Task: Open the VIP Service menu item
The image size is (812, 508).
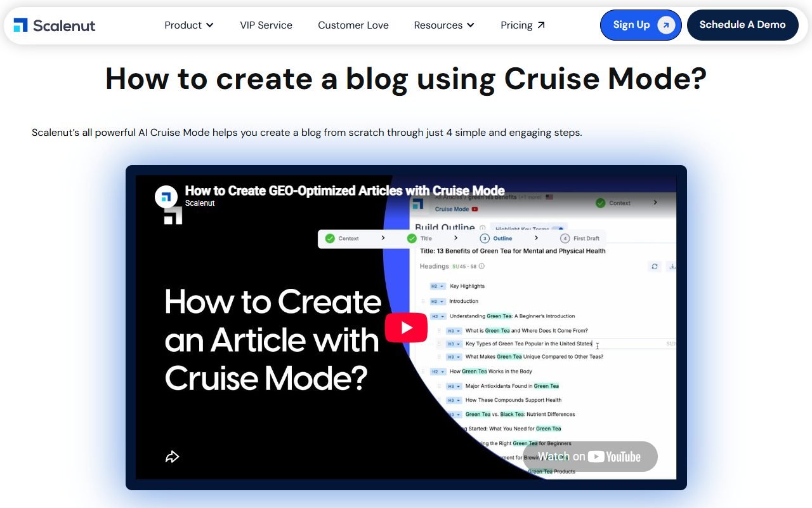Action: 266,25
